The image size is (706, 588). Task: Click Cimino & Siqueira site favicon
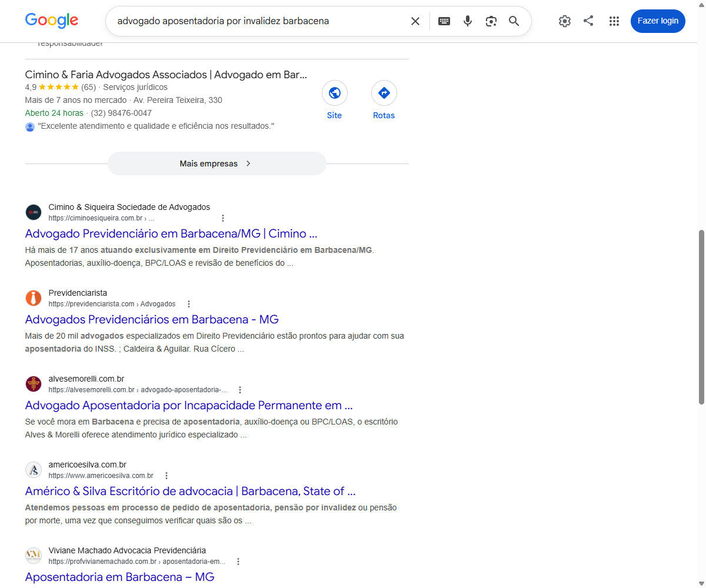click(x=34, y=212)
